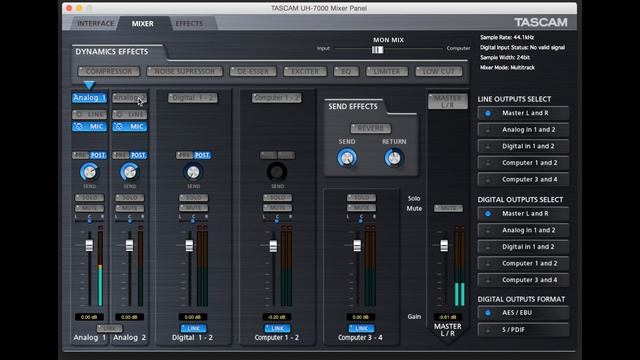640x360 pixels.
Task: Click the Analog 2 fader handle
Action: tap(129, 245)
